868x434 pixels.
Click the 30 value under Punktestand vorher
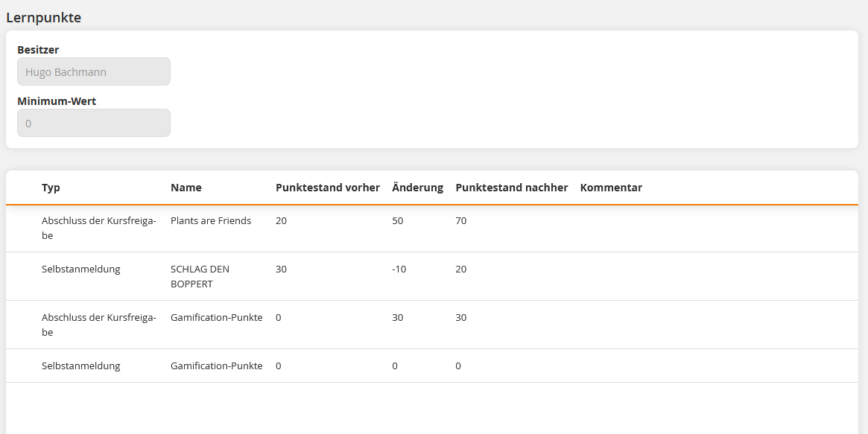(x=281, y=269)
